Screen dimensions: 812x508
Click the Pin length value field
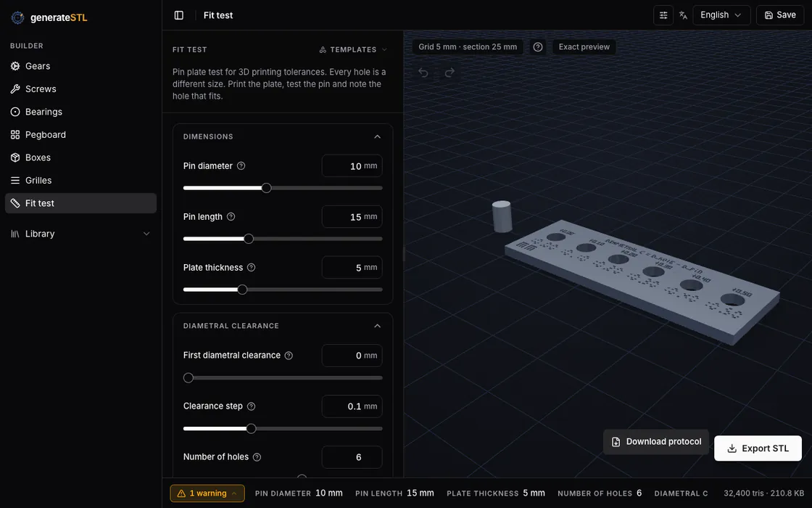[x=352, y=217]
